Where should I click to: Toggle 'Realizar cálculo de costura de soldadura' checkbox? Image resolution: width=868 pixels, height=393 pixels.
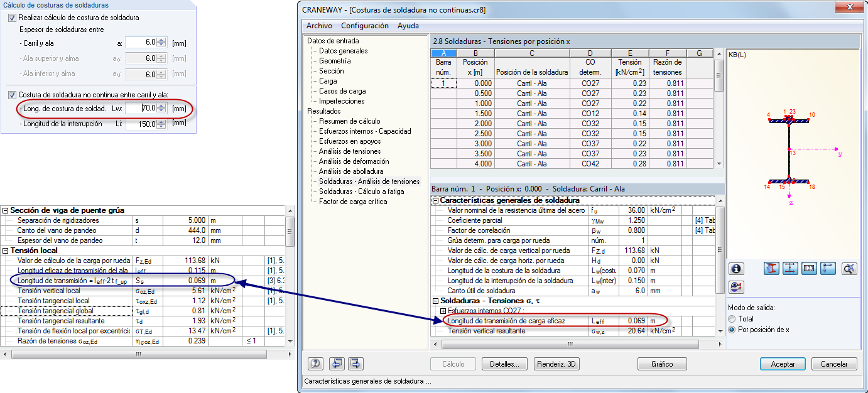tap(13, 18)
